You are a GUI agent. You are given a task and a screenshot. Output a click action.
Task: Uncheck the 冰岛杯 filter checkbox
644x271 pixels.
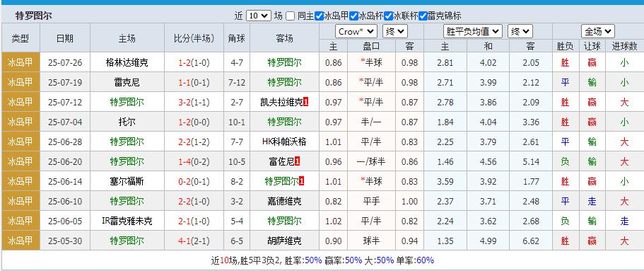coord(353,16)
